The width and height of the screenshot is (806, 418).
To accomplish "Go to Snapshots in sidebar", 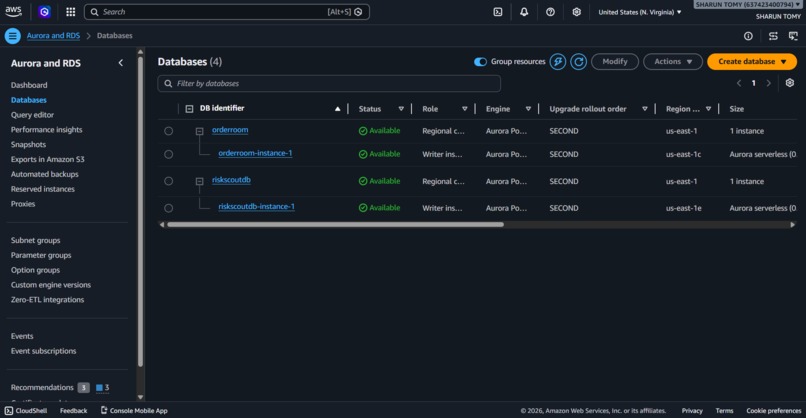I will 28,144.
